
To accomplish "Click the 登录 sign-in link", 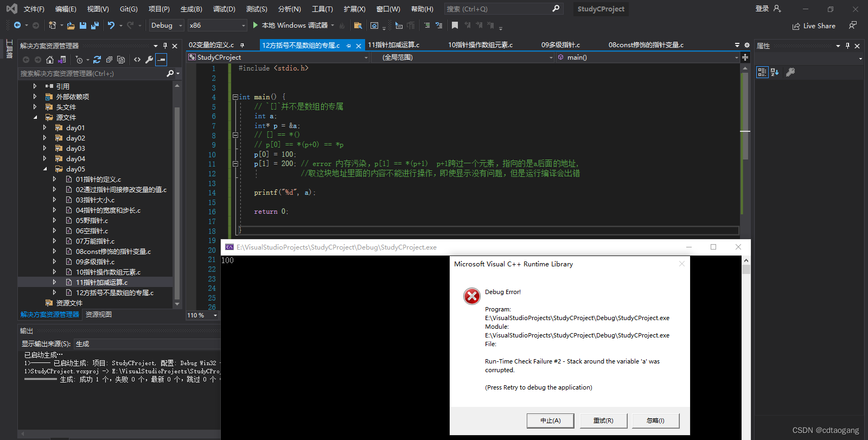I will [x=762, y=9].
